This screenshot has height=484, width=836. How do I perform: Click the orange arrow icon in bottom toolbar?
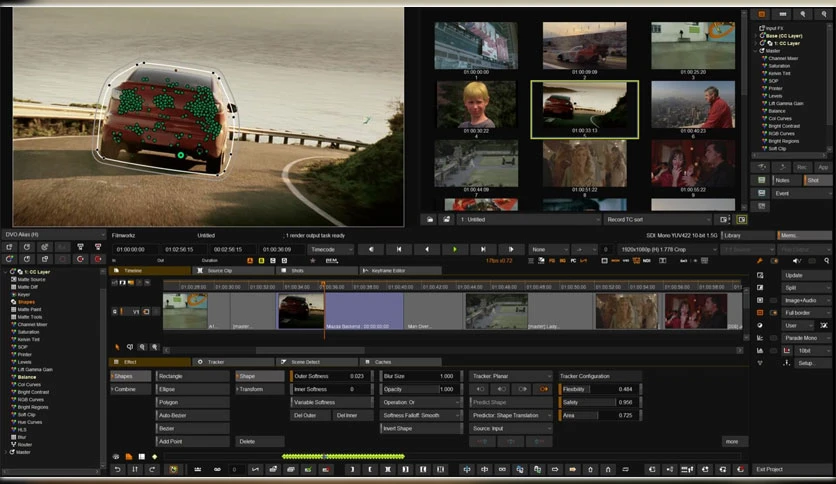point(573,469)
